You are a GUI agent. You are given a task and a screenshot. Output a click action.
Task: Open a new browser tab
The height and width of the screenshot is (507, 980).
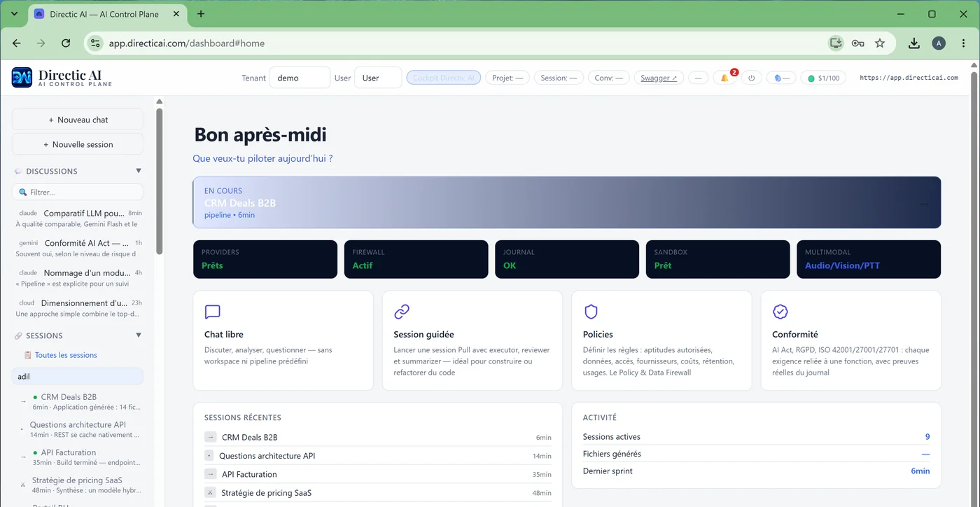click(x=201, y=14)
